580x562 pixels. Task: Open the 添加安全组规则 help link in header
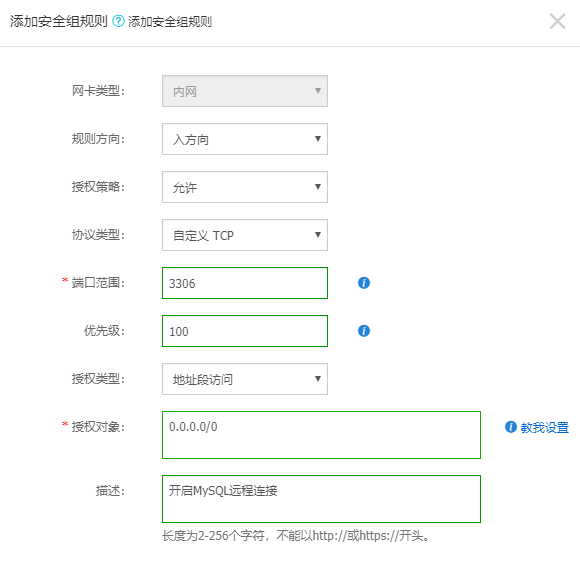point(170,21)
